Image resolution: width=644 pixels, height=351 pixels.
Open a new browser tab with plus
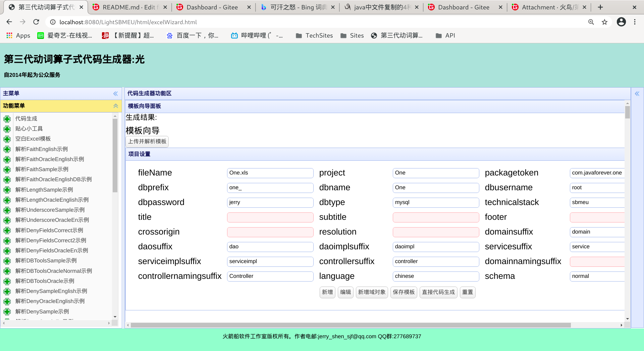(600, 7)
